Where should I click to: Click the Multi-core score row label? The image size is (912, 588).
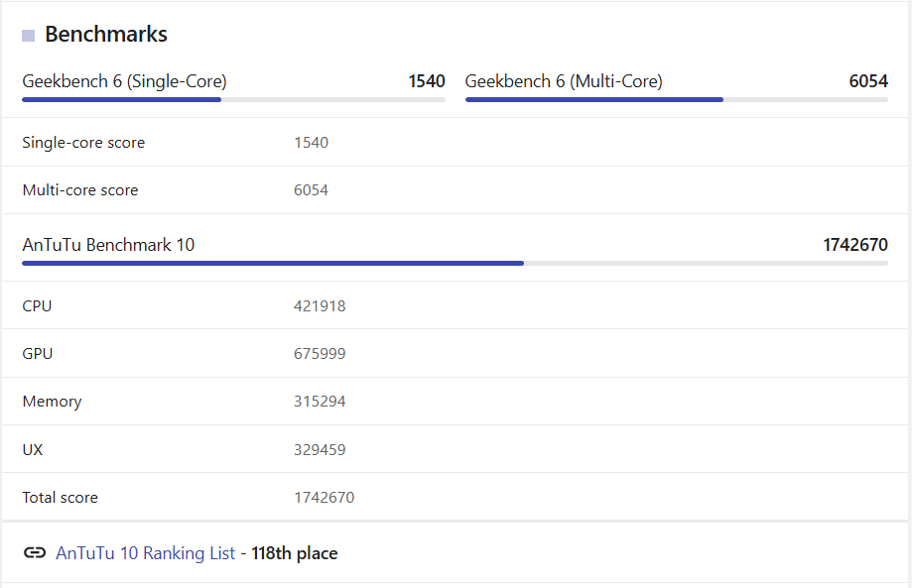[x=80, y=190]
